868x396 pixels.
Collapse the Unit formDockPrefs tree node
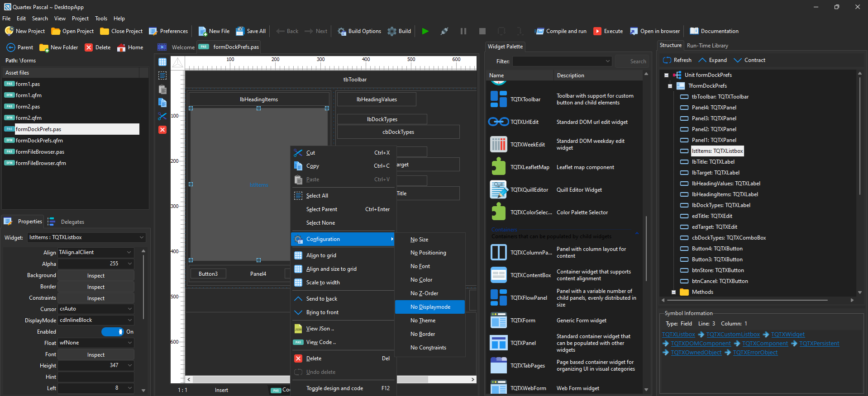666,75
